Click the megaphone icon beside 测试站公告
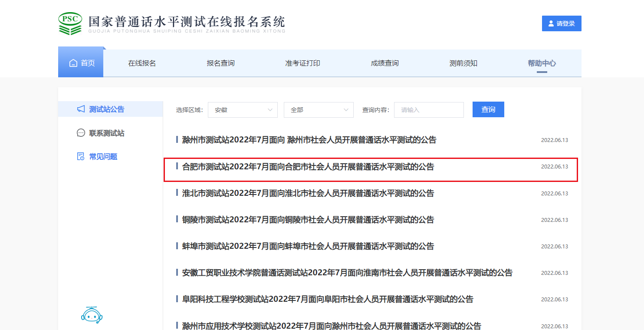The width and height of the screenshot is (644, 330). tap(81, 109)
